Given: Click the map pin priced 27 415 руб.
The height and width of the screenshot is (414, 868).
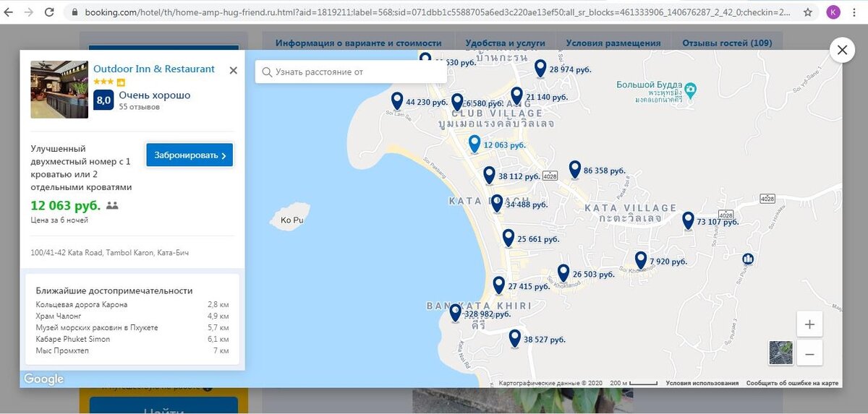Looking at the screenshot, I should point(499,285).
